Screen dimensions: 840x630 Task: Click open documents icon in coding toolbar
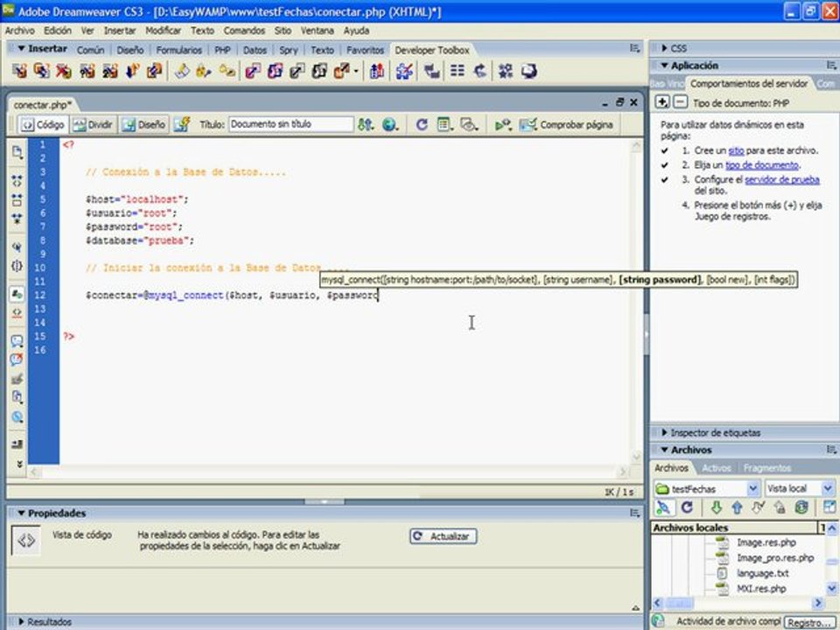point(17,152)
